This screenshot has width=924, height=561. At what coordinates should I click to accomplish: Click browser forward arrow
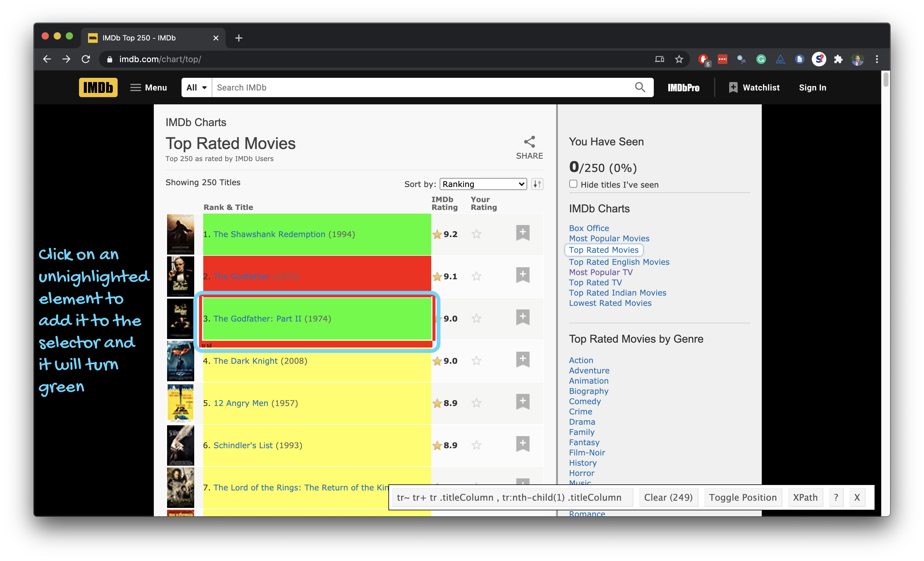[66, 59]
